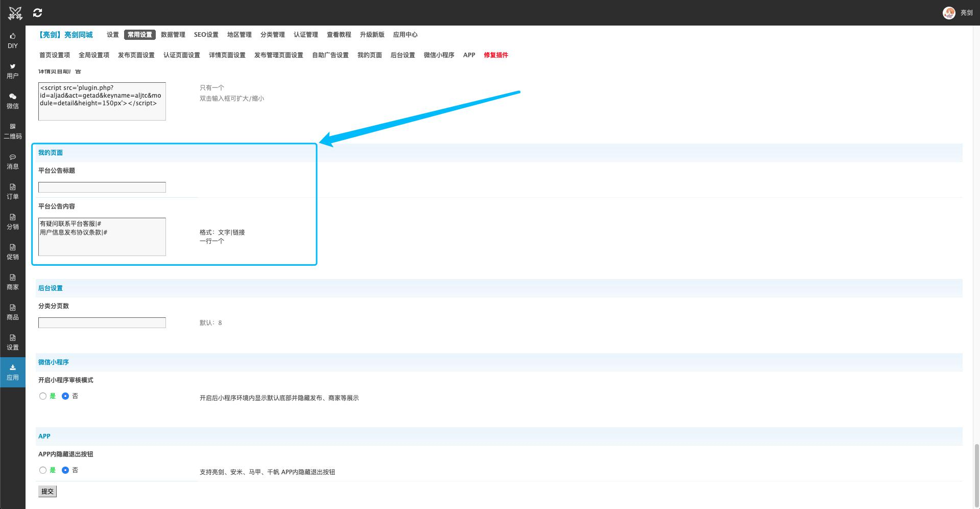Click the APP section heading above 隐藏退出按钮

(x=44, y=436)
